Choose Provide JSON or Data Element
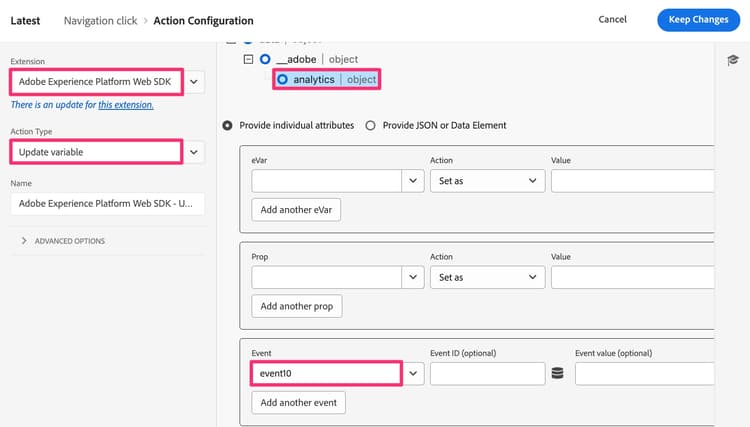Viewport: 750px width, 427px height. tap(371, 125)
